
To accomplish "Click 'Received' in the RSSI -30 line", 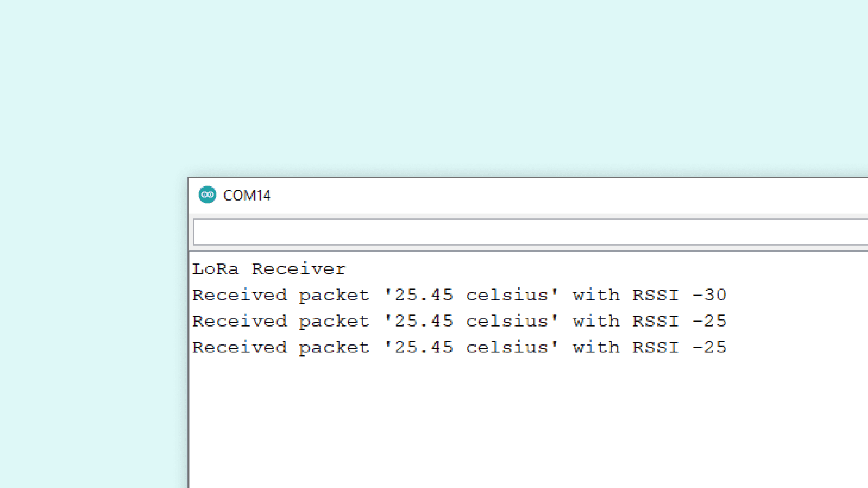I will [x=240, y=295].
